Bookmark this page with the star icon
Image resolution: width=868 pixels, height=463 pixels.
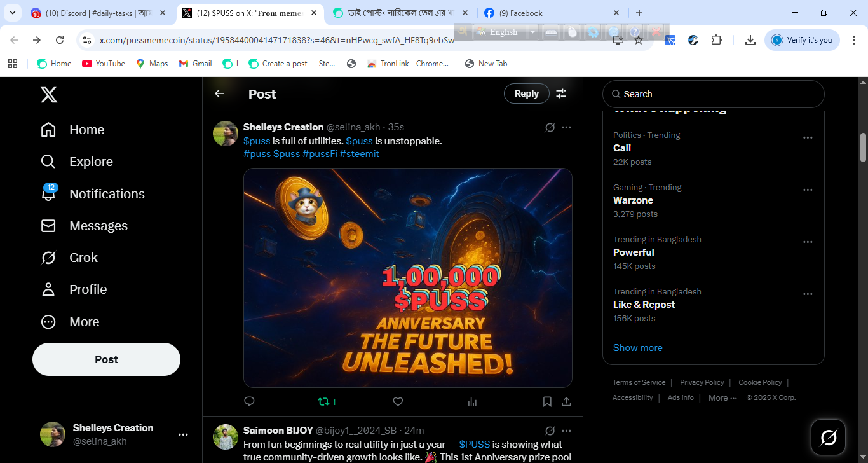pyautogui.click(x=639, y=40)
